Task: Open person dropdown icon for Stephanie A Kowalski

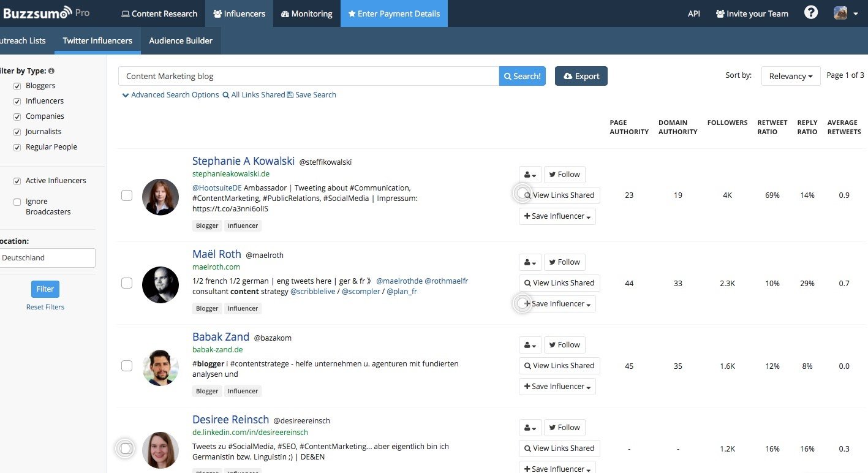Action: coord(530,175)
